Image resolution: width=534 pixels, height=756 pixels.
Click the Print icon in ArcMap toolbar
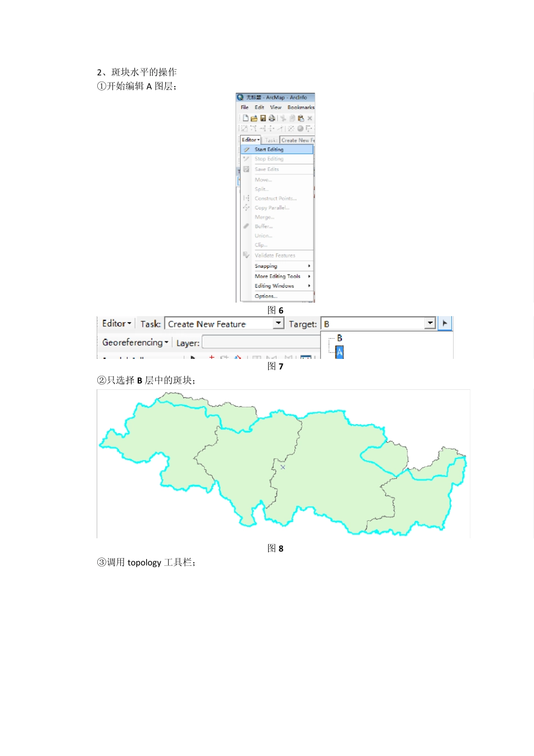271,118
